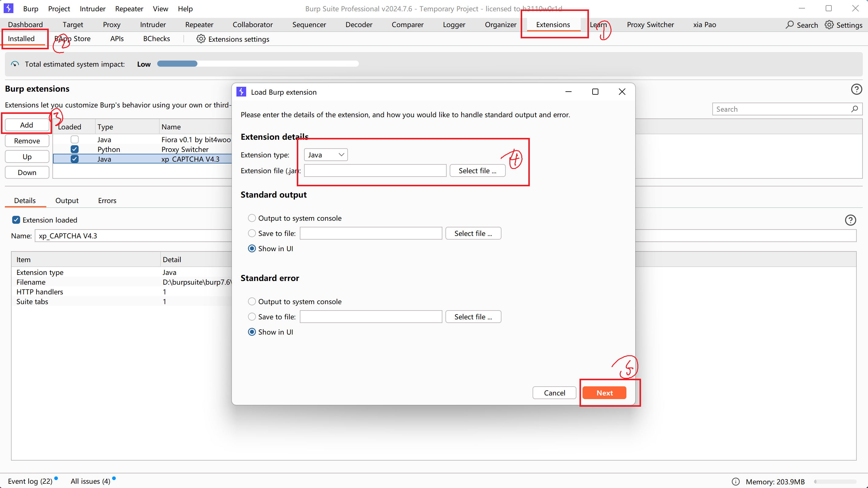The image size is (868, 488).
Task: Click the Extension file path input field
Action: pyautogui.click(x=375, y=171)
